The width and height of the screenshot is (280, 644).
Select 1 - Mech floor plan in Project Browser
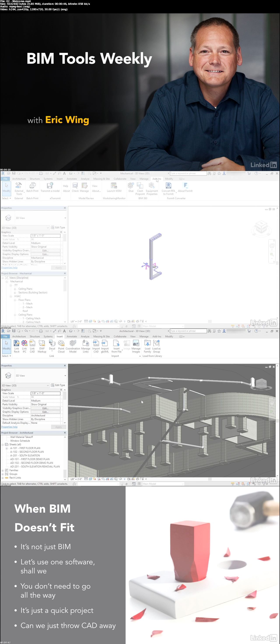[x=28, y=304]
